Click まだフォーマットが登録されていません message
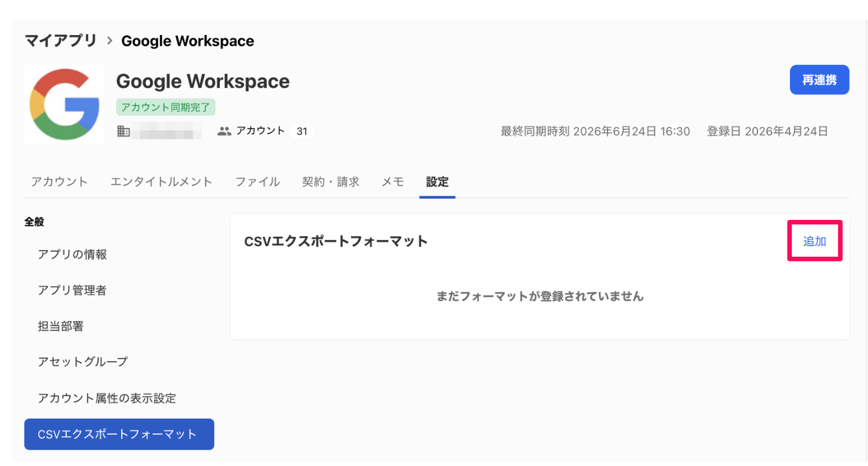The image size is (868, 466). pyautogui.click(x=540, y=296)
